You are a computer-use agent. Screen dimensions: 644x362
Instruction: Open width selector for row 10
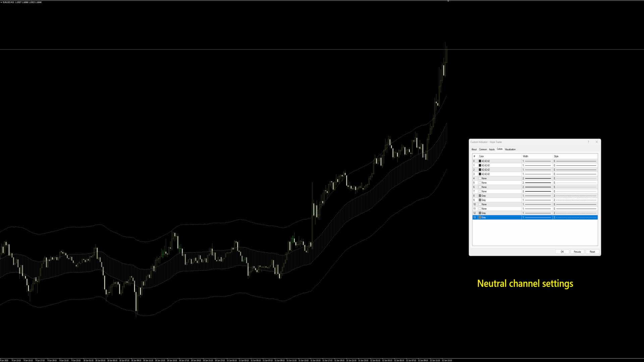[537, 204]
